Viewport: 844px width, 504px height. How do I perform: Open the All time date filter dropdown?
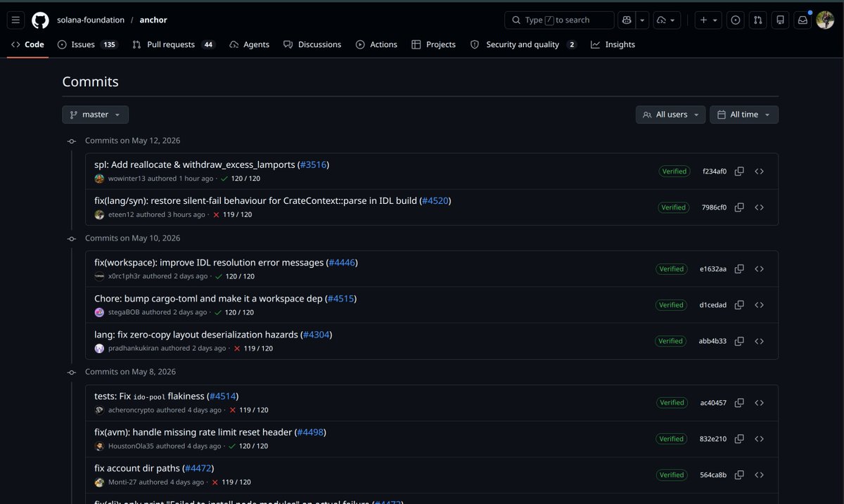[x=744, y=115]
